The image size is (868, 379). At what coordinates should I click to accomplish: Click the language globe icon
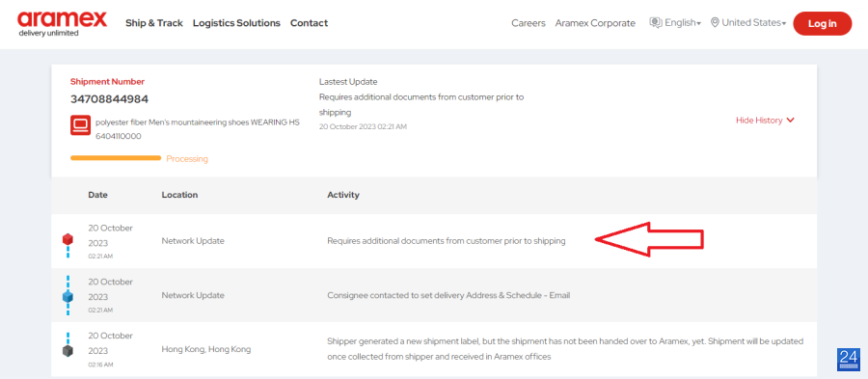(x=656, y=23)
